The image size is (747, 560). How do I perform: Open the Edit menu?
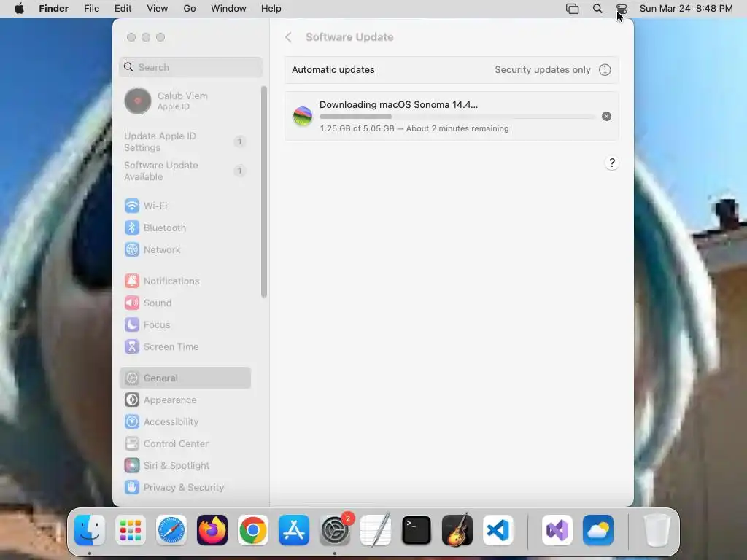(x=123, y=9)
